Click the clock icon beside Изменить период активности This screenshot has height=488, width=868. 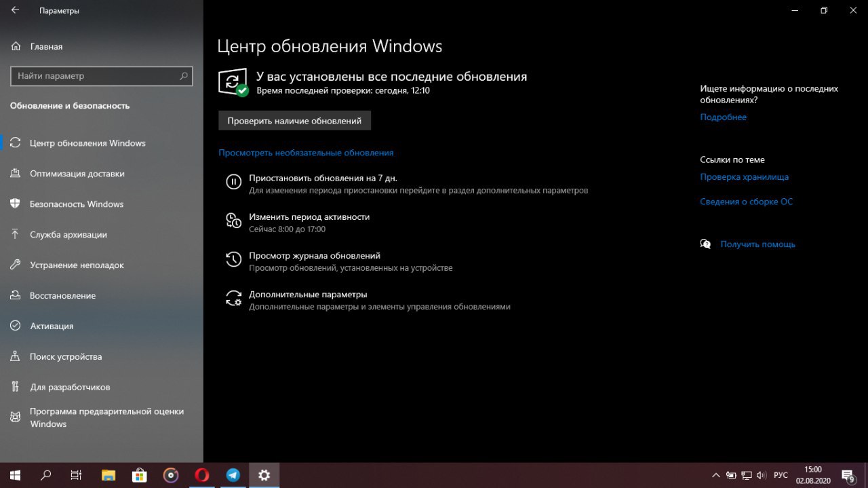pos(233,221)
